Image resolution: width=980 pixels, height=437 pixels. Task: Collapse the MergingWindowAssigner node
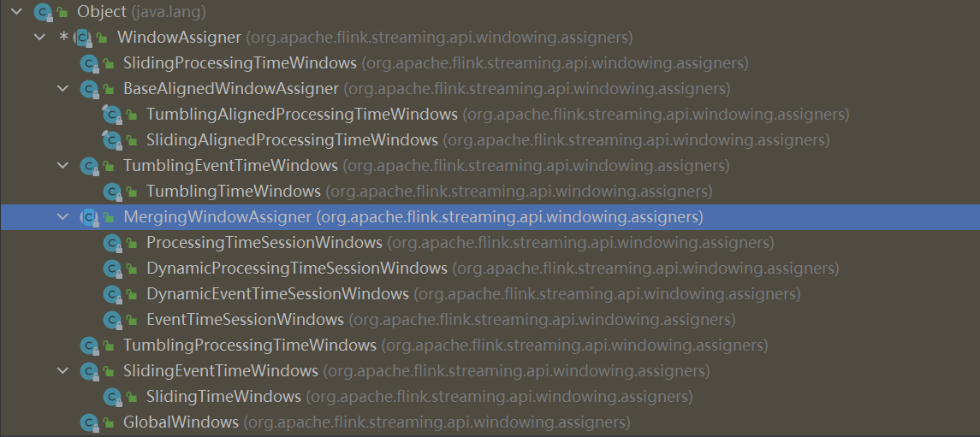click(62, 217)
